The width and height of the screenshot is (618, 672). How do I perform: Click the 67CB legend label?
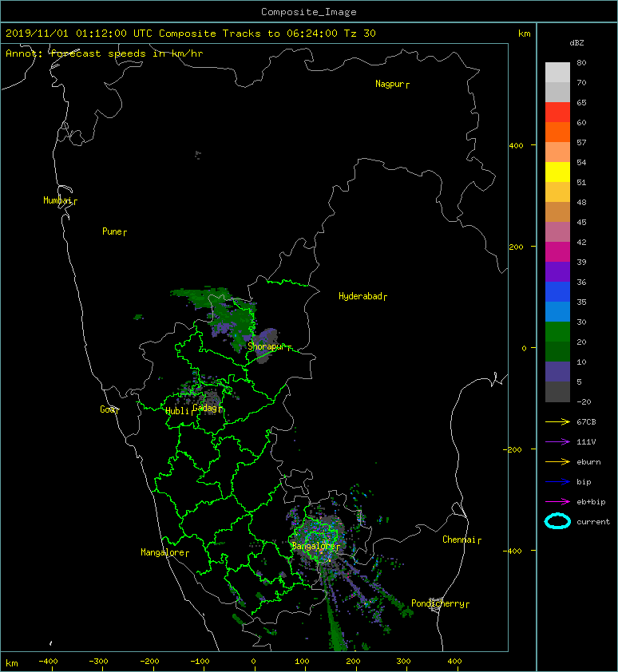[x=586, y=422]
